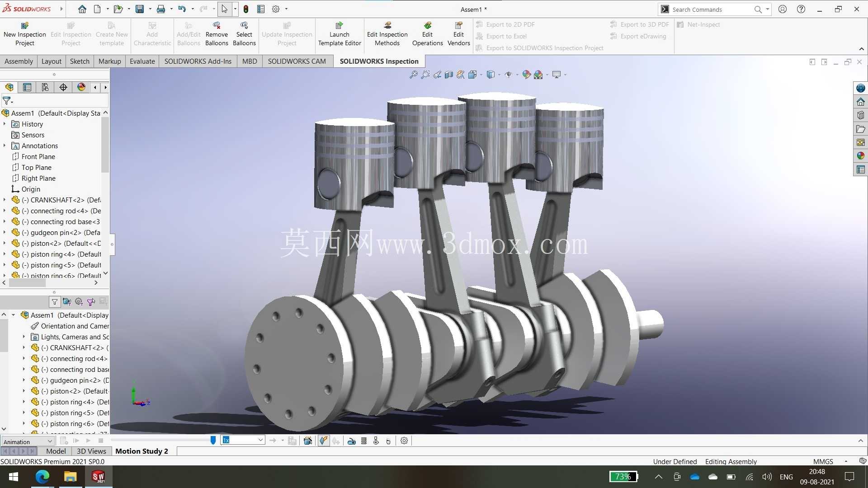Click Zoom to Fit in view toolbar
Viewport: 868px width, 488px height.
click(413, 75)
